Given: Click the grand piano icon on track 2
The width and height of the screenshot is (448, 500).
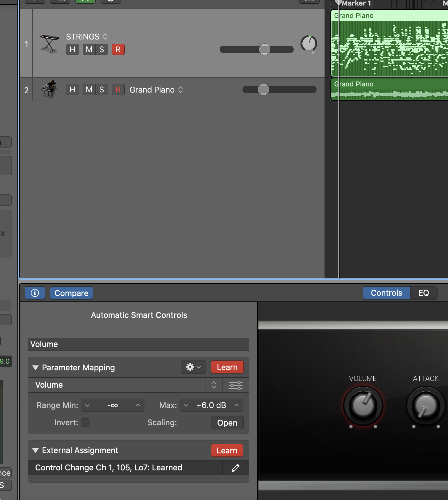Looking at the screenshot, I should click(49, 89).
